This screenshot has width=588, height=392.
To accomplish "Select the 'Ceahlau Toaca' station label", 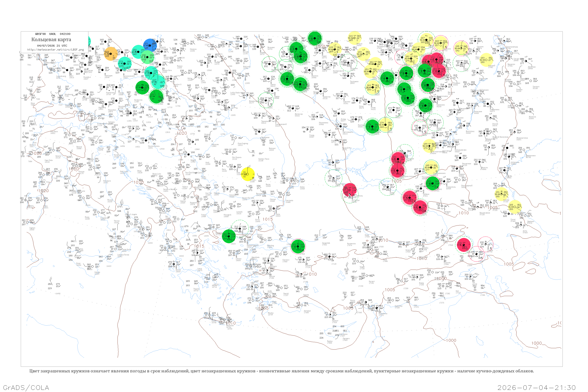I will (x=264, y=159).
